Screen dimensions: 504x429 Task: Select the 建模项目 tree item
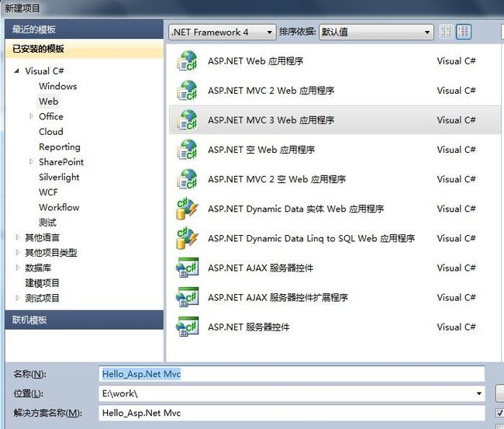tap(42, 282)
